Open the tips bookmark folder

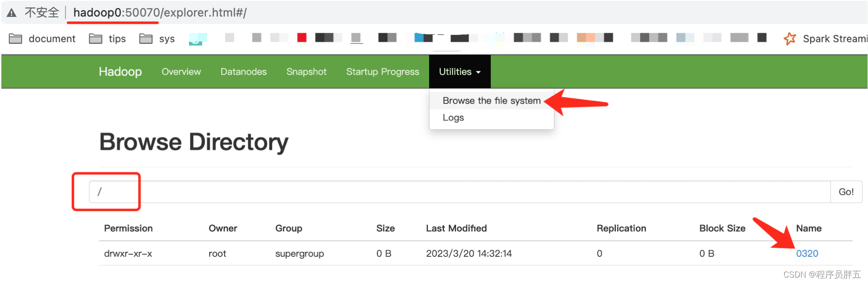coord(108,38)
